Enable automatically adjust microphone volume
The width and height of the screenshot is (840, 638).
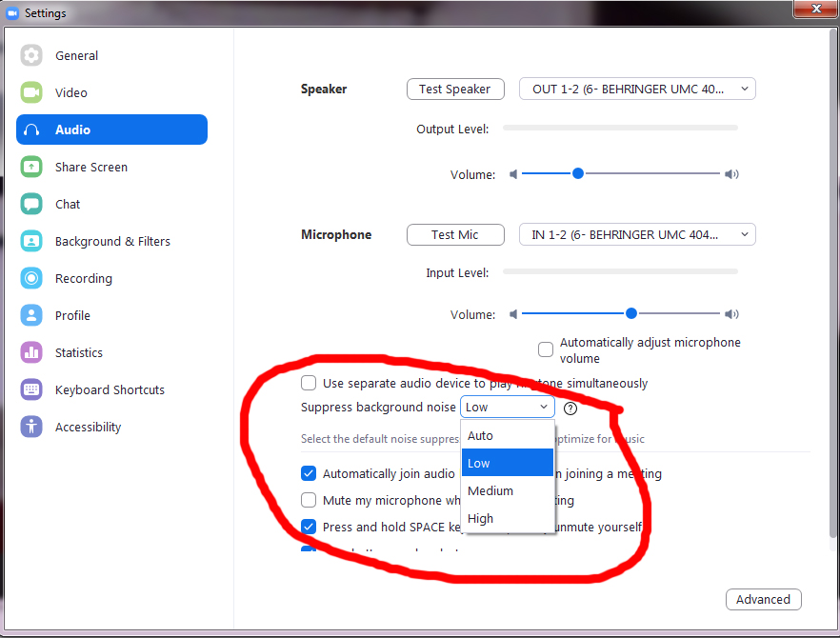tap(546, 349)
